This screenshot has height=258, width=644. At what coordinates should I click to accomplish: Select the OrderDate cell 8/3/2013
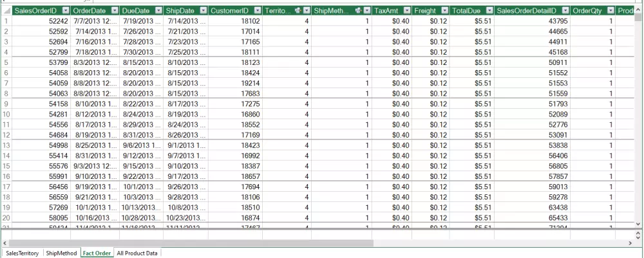coord(95,62)
